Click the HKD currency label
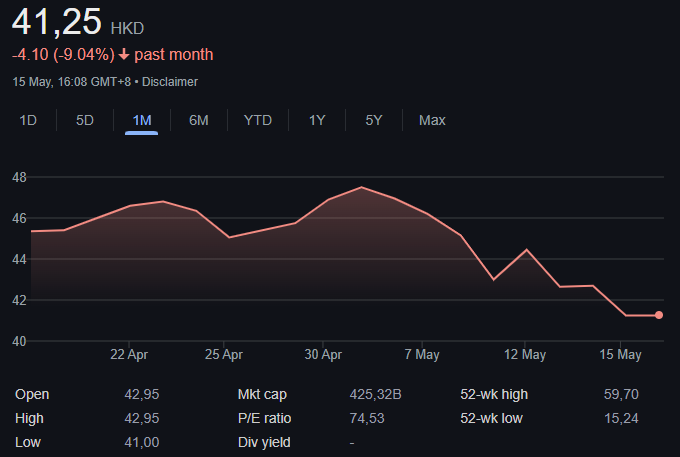The height and width of the screenshot is (457, 680). click(x=128, y=29)
